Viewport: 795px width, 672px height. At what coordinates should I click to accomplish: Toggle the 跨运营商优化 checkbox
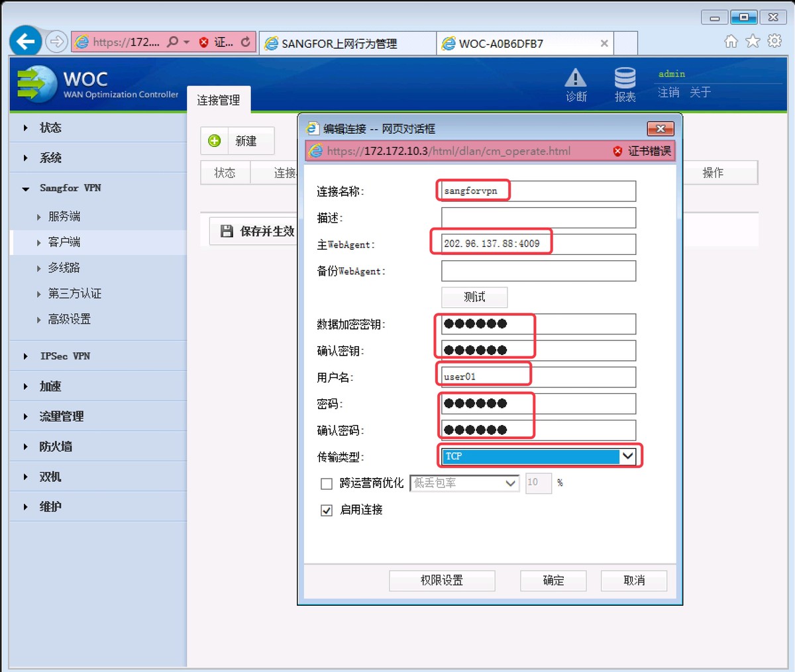click(x=326, y=484)
